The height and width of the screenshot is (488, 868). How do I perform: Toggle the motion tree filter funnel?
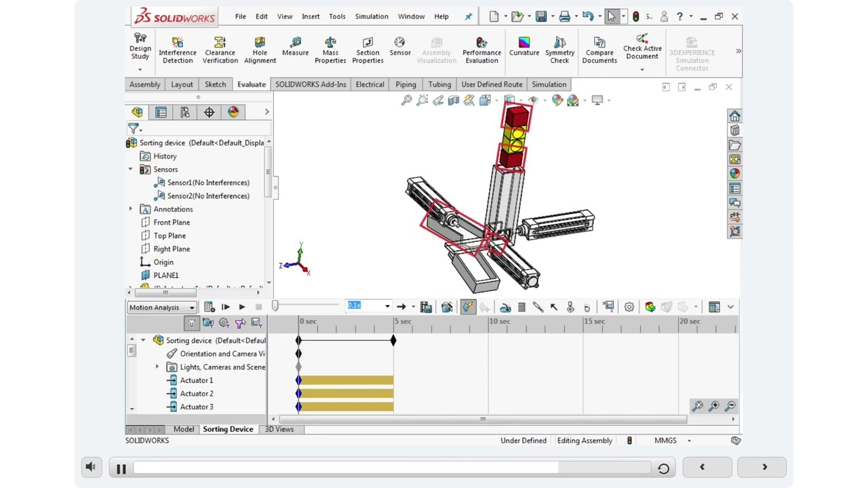point(191,323)
